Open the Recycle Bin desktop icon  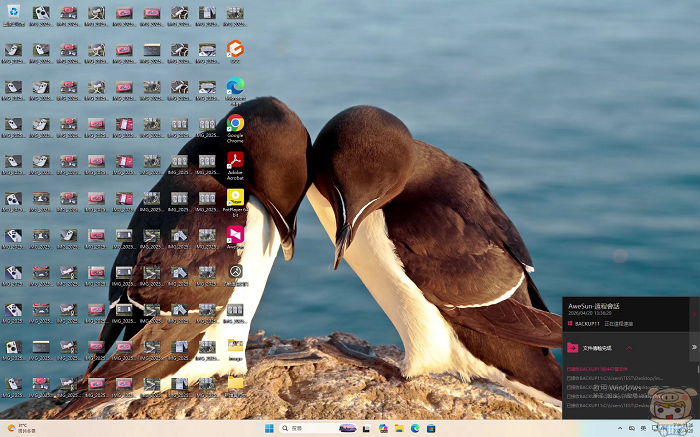13,12
